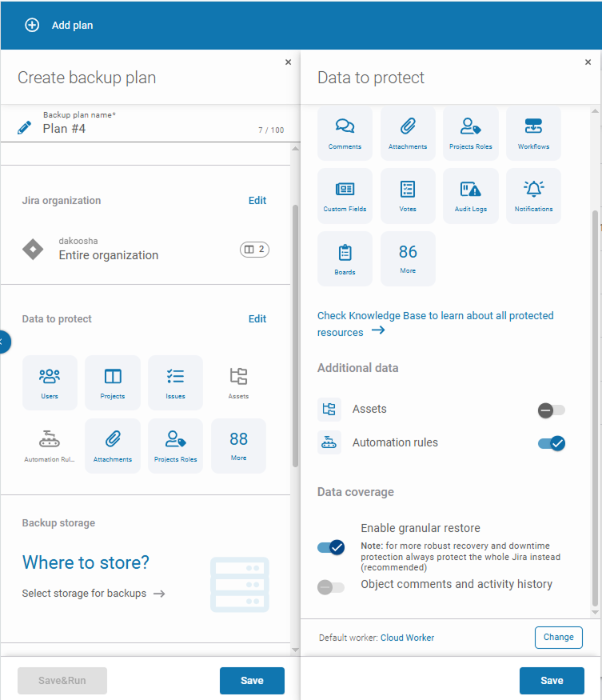Select the Issues tile
The width and height of the screenshot is (602, 700).
point(175,382)
